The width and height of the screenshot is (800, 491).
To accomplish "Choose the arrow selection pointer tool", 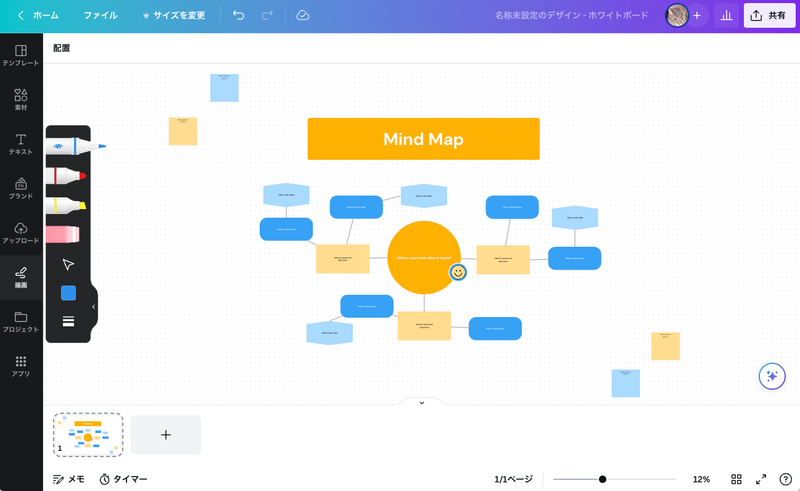I will [x=68, y=264].
